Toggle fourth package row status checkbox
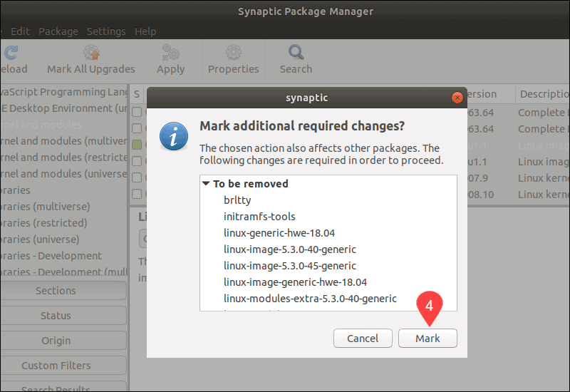 pyautogui.click(x=137, y=161)
